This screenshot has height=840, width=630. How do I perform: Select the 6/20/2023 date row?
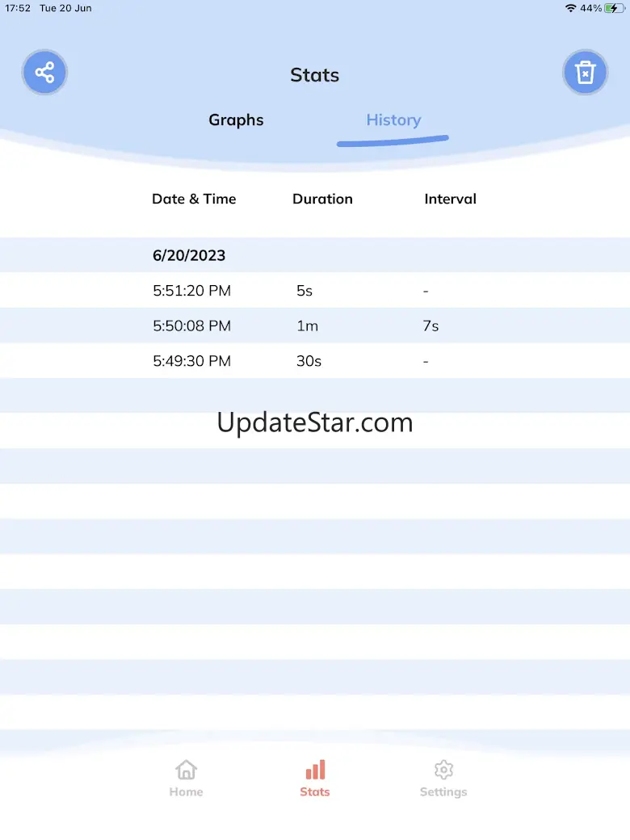315,255
